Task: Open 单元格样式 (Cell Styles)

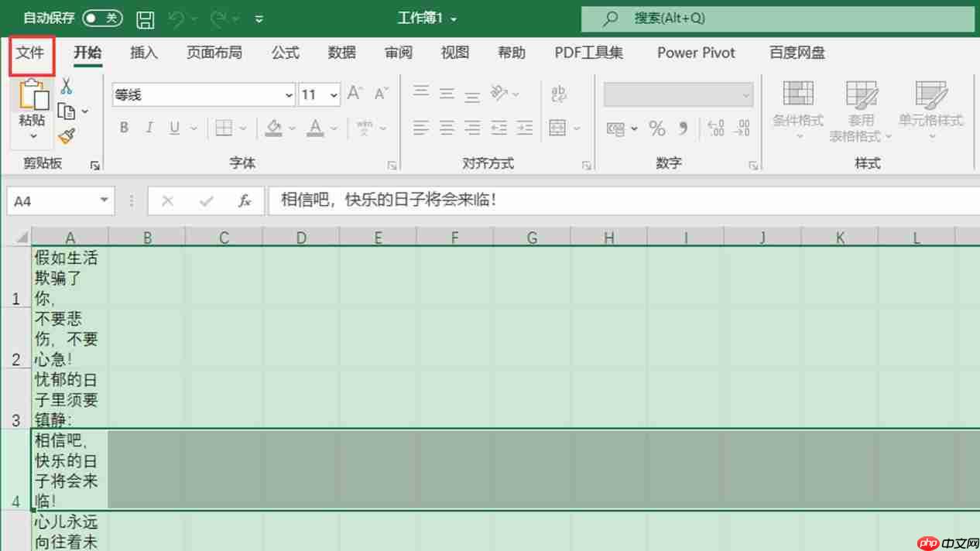Action: (931, 111)
